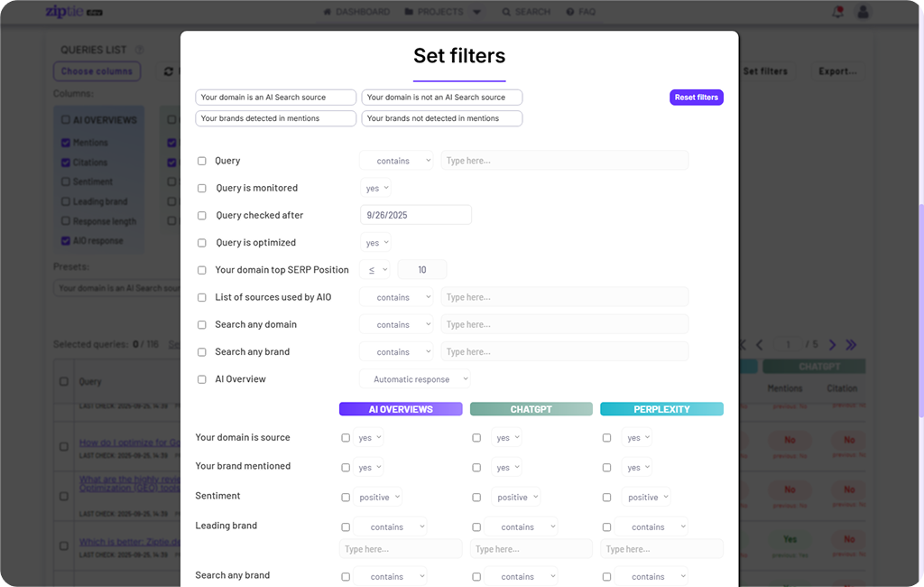The image size is (924, 587).
Task: Click the refresh icon beside Choose columns
Action: click(x=169, y=71)
